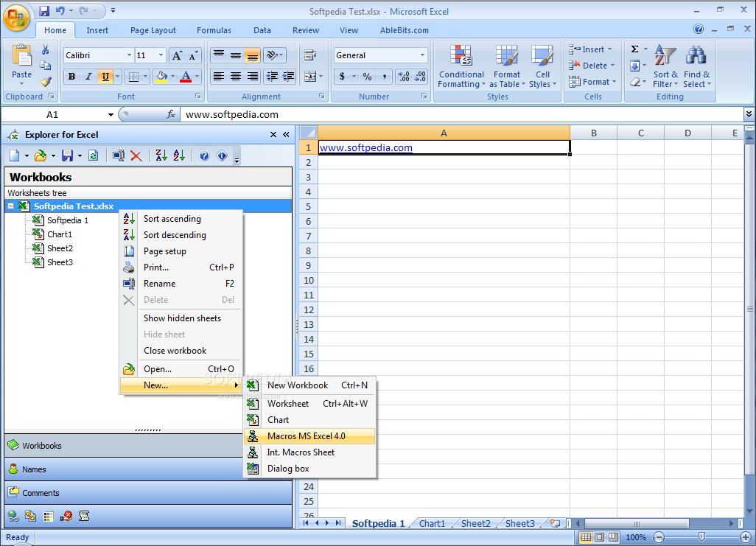Click the formula bar input field
Viewport: 756px width, 546px height.
[x=462, y=115]
